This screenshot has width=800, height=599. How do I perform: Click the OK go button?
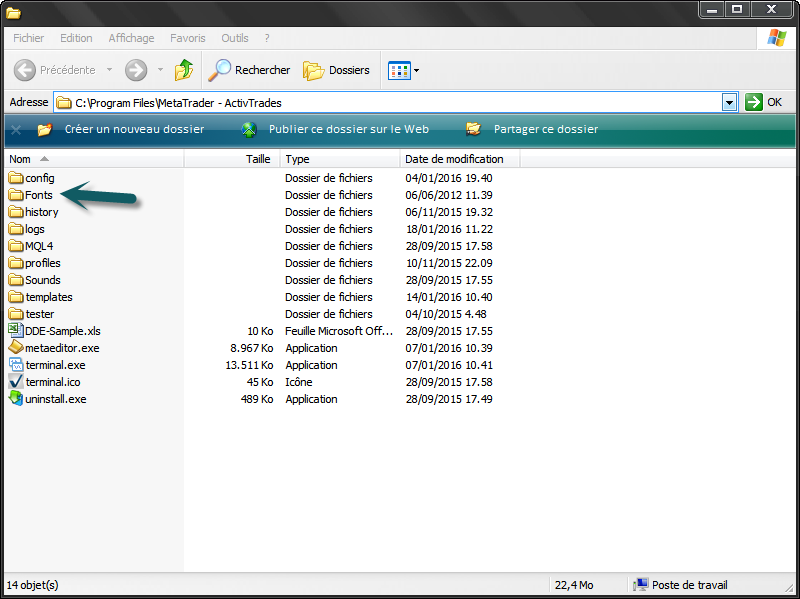click(x=763, y=102)
